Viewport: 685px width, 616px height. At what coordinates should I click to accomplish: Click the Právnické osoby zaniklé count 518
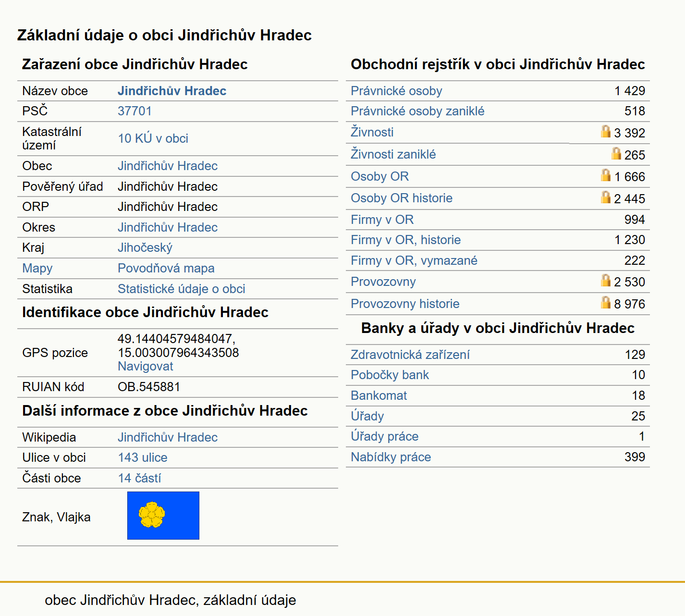635,111
